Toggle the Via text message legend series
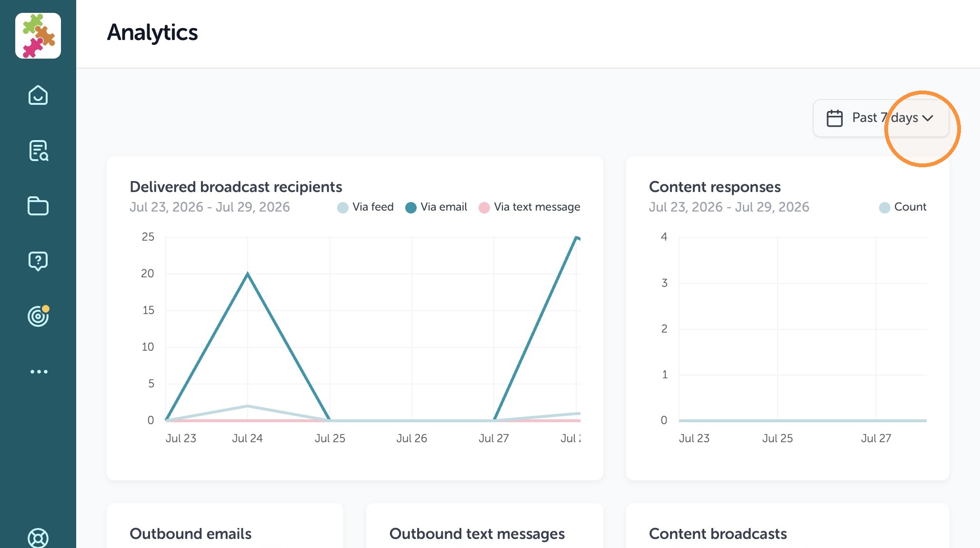This screenshot has width=980, height=548. [x=530, y=207]
